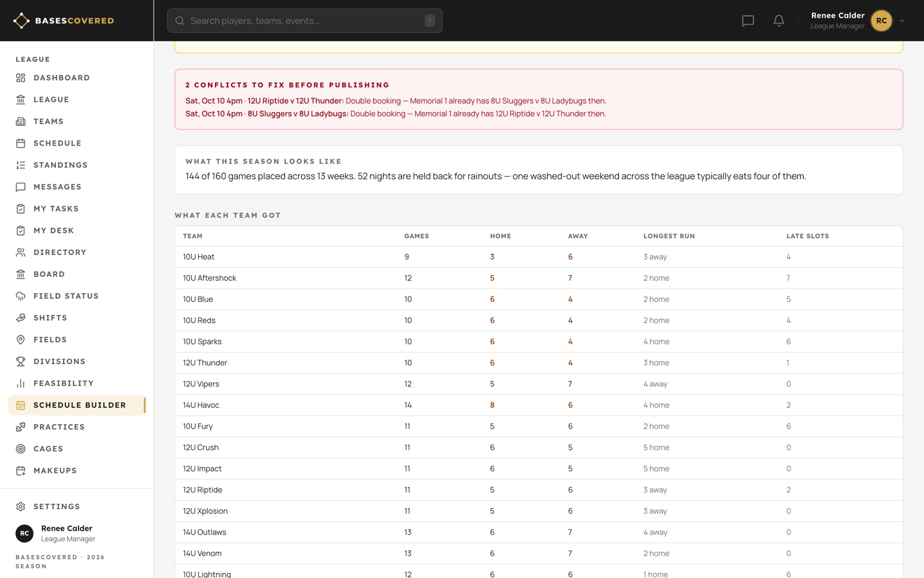The height and width of the screenshot is (578, 924).
Task: Open My Desk page
Action: click(x=77, y=231)
